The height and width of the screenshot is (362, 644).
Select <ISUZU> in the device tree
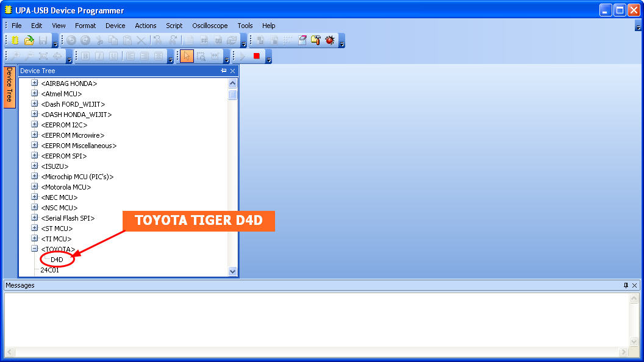[55, 166]
